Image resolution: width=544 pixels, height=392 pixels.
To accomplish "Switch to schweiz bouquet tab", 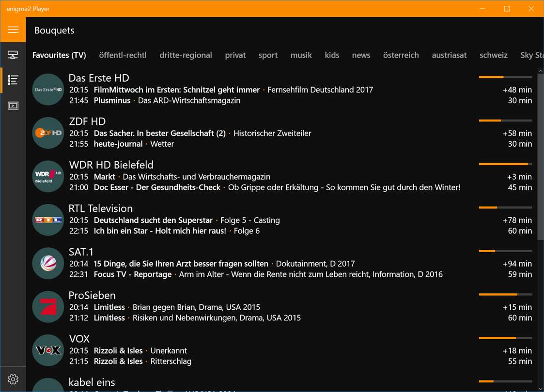I will click(x=493, y=55).
